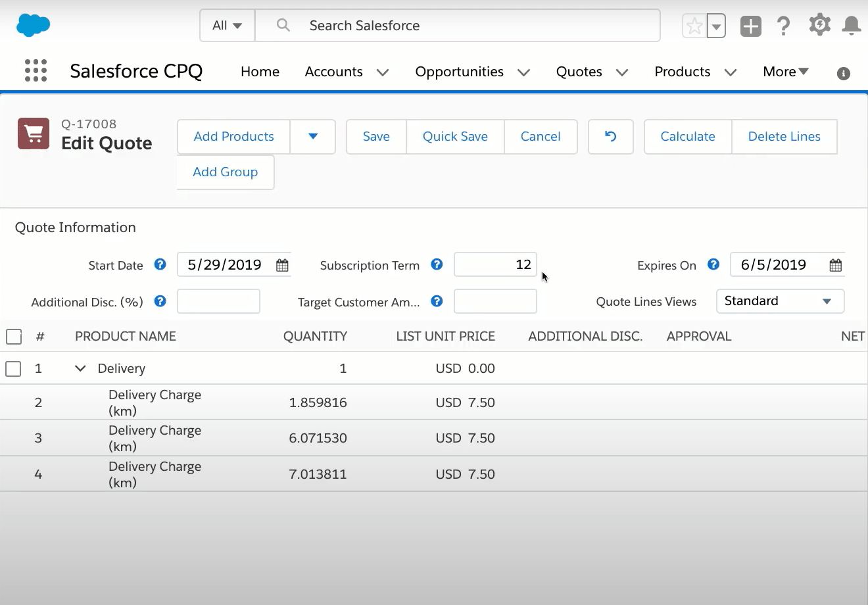This screenshot has width=868, height=605.
Task: Open the Quotes tab
Action: tap(579, 72)
